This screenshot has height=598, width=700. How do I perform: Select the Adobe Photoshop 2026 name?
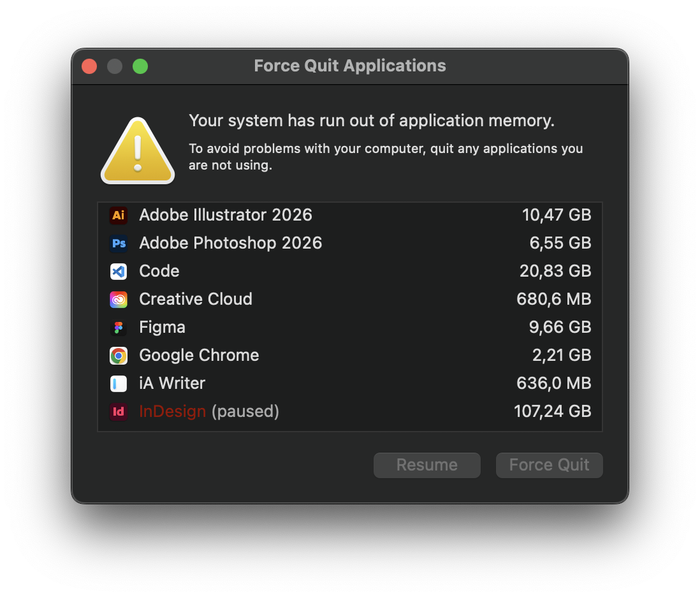[x=230, y=244]
